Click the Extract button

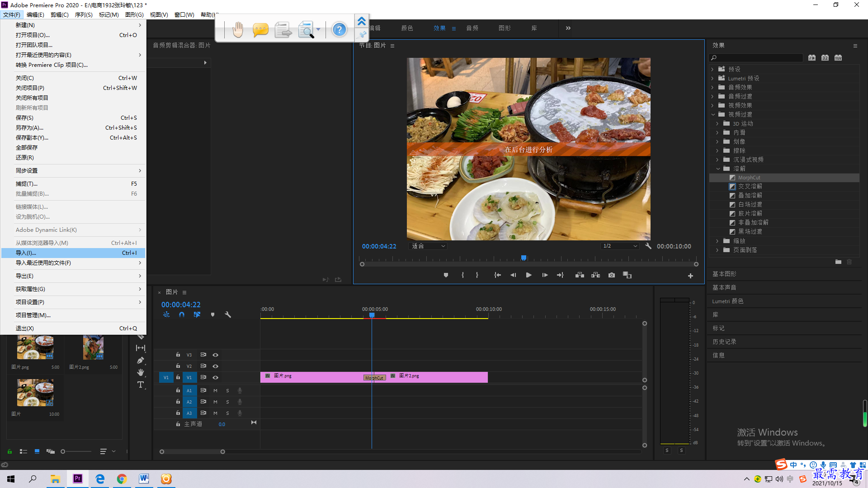(x=595, y=275)
